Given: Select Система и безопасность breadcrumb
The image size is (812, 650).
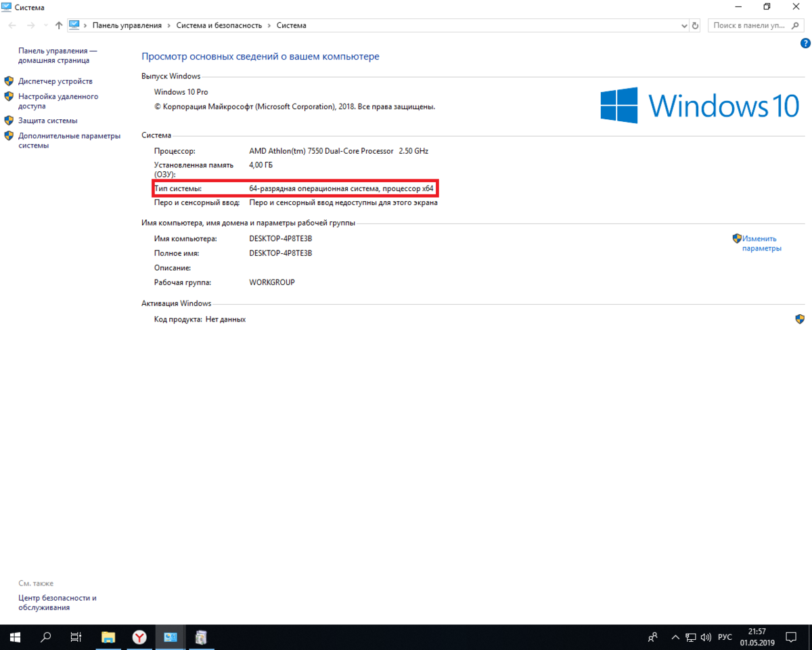Looking at the screenshot, I should coord(219,25).
